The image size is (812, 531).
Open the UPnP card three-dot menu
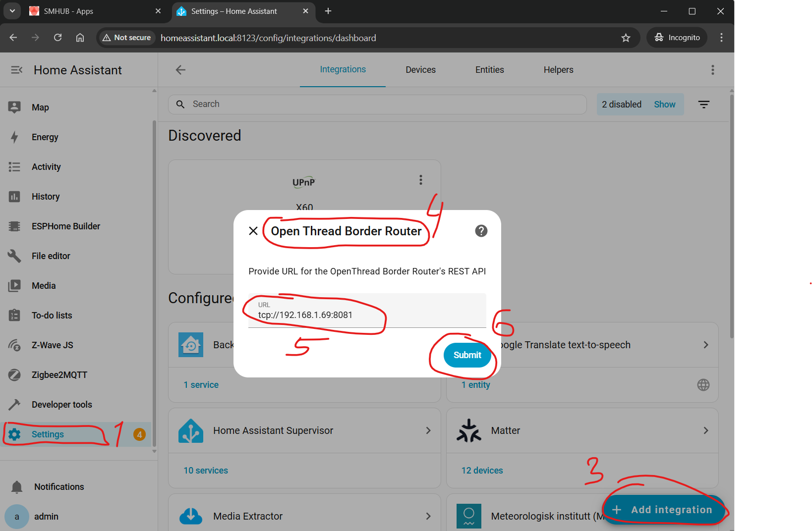[x=420, y=180]
